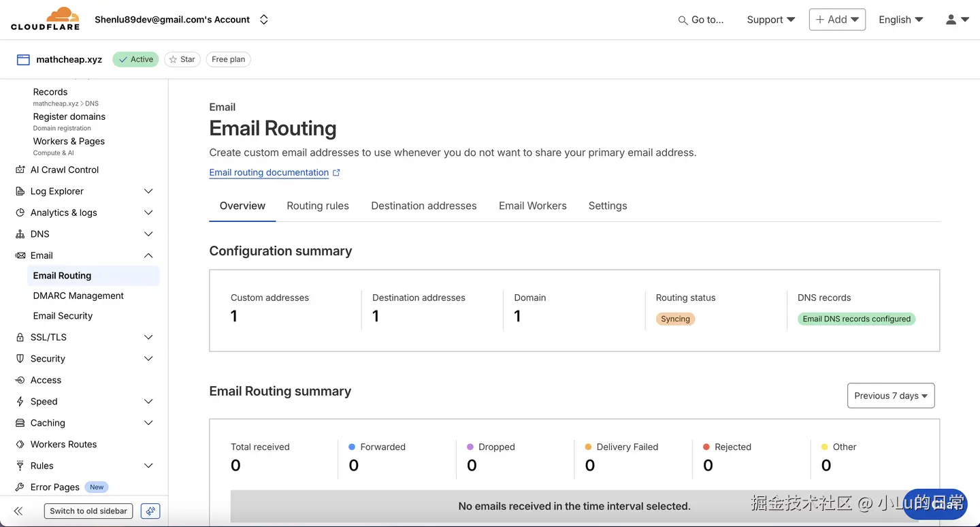Expand the DNS sidebar section

[148, 234]
